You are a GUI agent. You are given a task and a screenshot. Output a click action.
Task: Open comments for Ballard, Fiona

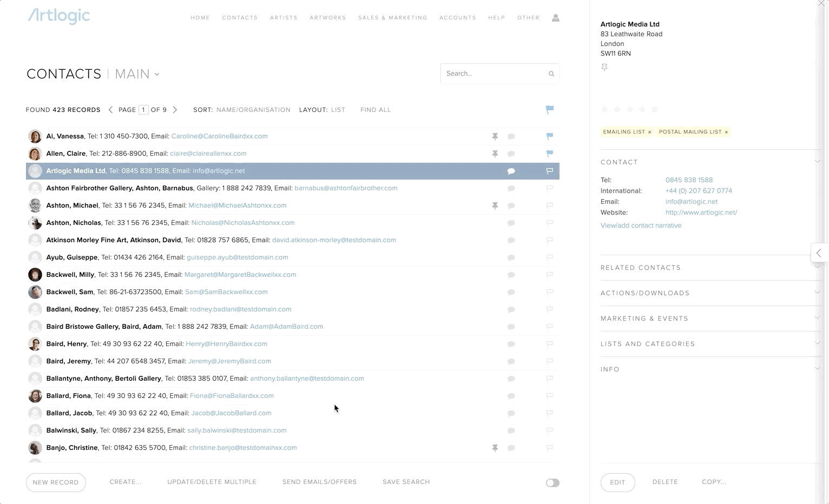point(511,396)
